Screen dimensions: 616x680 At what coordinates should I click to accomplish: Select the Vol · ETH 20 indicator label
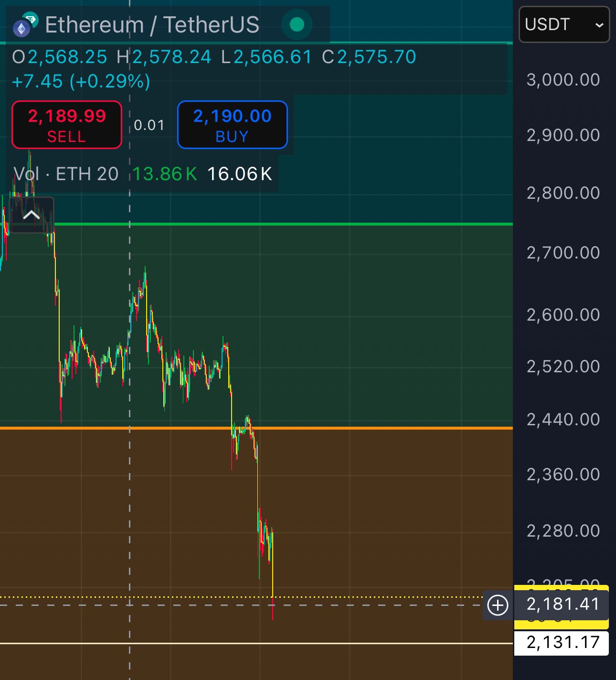(66, 174)
